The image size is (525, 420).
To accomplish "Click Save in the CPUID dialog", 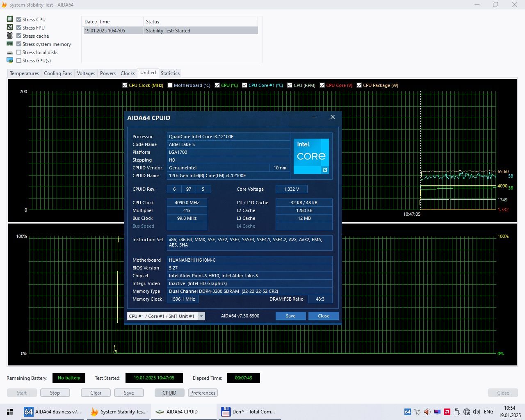I will coord(290,316).
